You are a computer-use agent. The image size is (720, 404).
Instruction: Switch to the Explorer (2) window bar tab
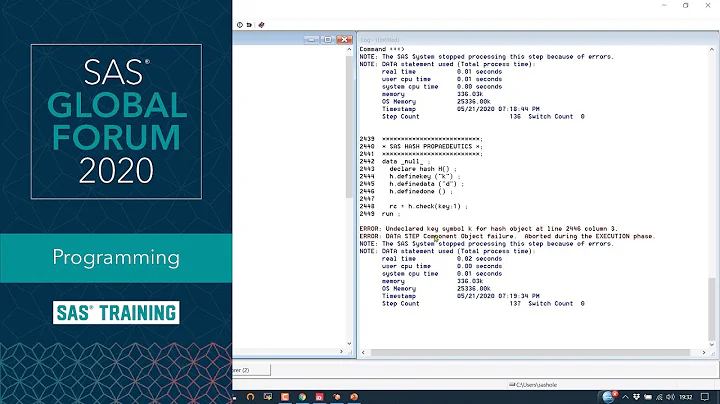click(x=251, y=370)
